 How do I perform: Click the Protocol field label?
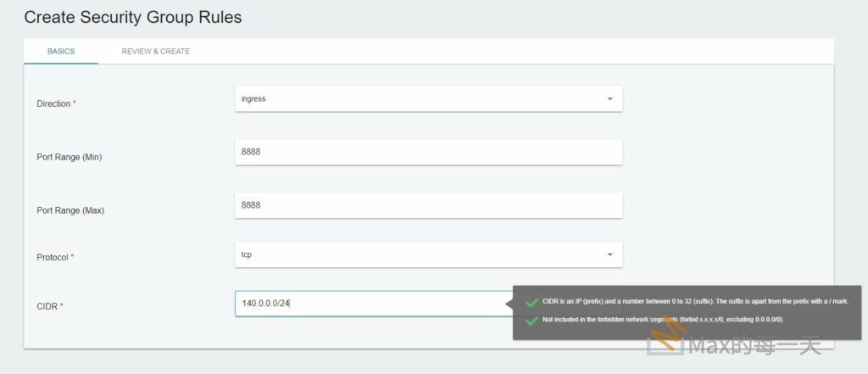pos(54,257)
